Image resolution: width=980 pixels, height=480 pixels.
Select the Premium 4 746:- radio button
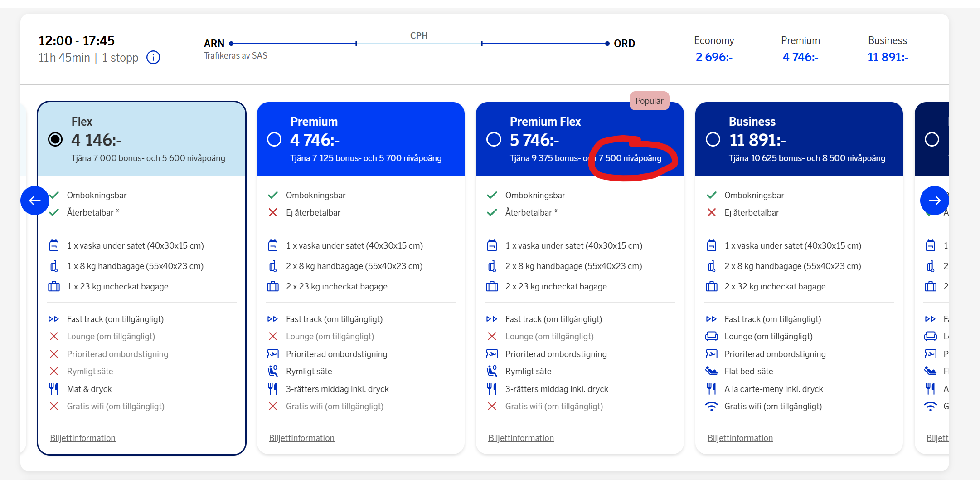coord(274,139)
